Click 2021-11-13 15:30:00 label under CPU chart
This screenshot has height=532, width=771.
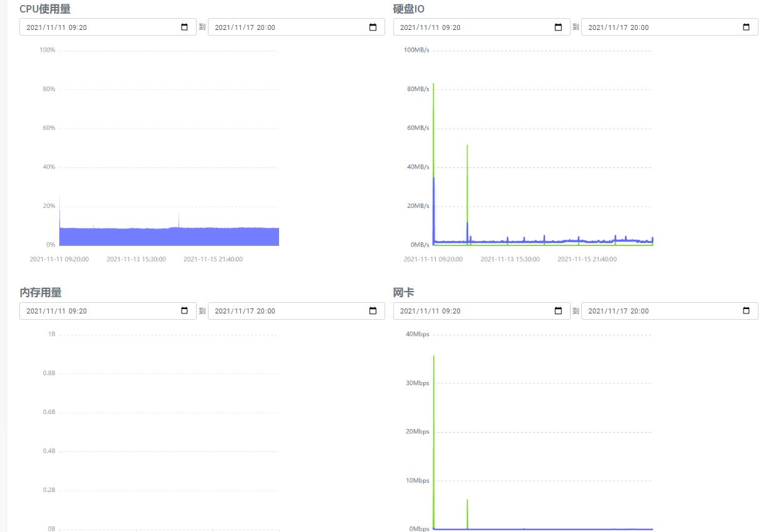pos(136,259)
